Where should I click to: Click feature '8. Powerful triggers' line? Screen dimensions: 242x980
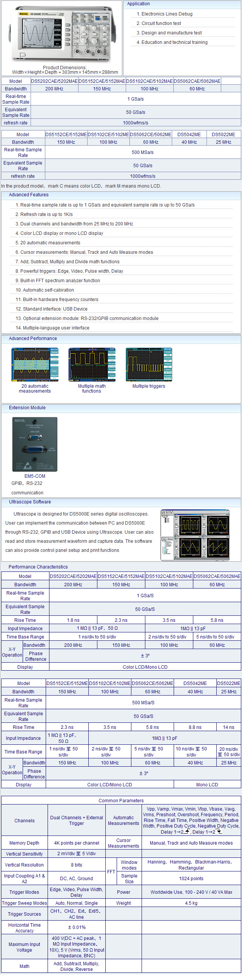pos(69,271)
